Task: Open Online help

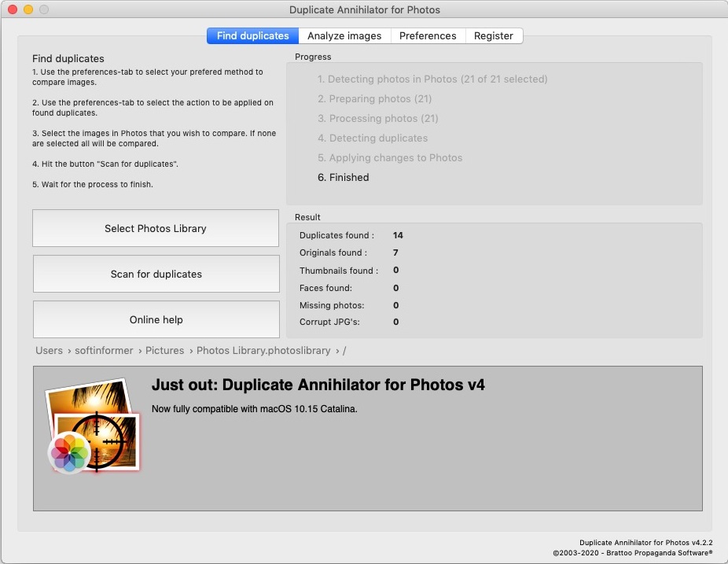Action: tap(156, 319)
